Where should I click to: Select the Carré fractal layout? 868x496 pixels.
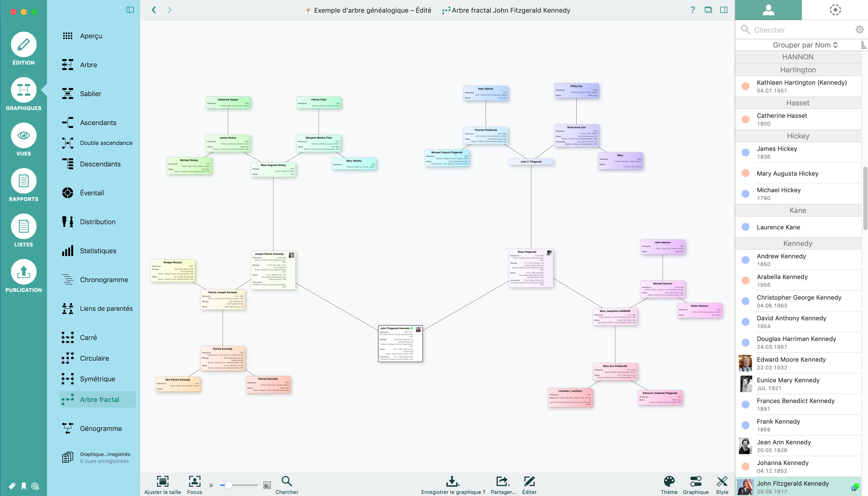click(x=97, y=338)
